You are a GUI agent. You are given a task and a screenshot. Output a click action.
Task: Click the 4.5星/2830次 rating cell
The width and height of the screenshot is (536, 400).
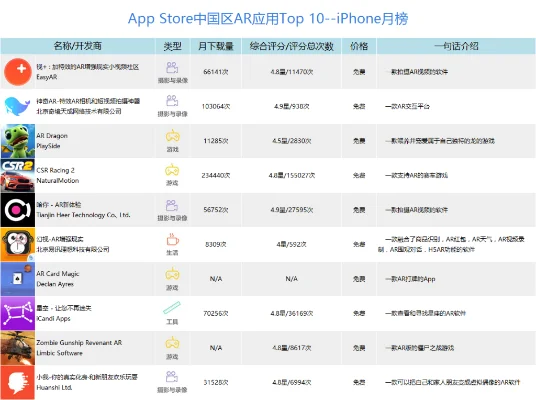tap(292, 141)
